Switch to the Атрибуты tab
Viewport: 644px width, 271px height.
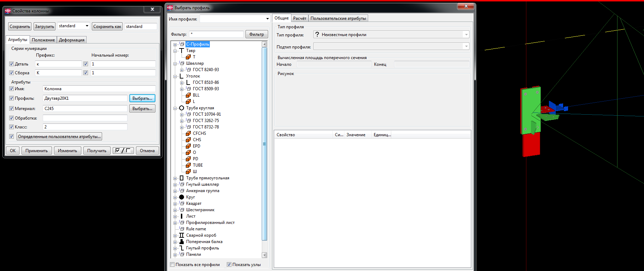[x=18, y=40]
